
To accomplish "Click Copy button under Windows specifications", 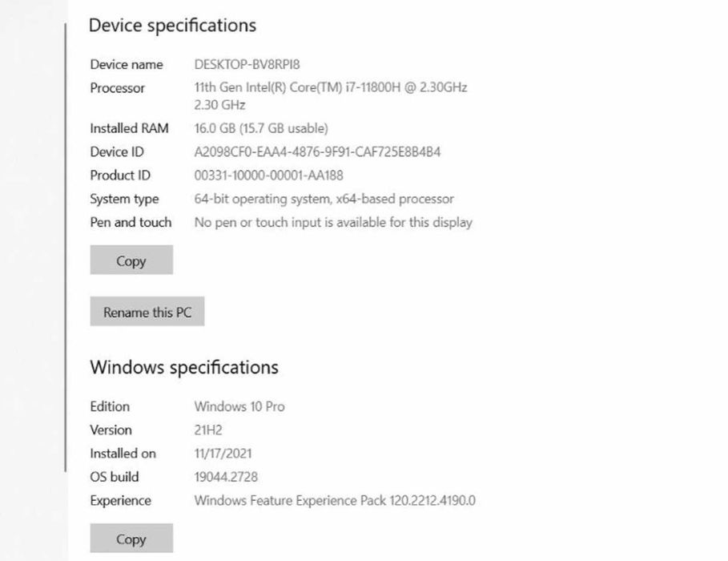I will pos(131,539).
